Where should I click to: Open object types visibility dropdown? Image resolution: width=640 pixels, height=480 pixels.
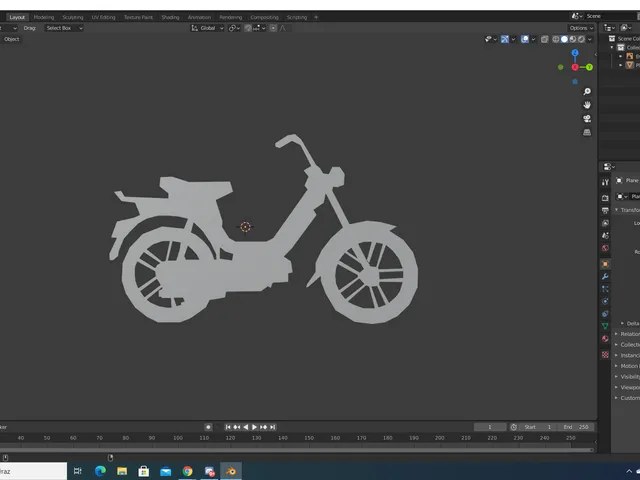[490, 39]
